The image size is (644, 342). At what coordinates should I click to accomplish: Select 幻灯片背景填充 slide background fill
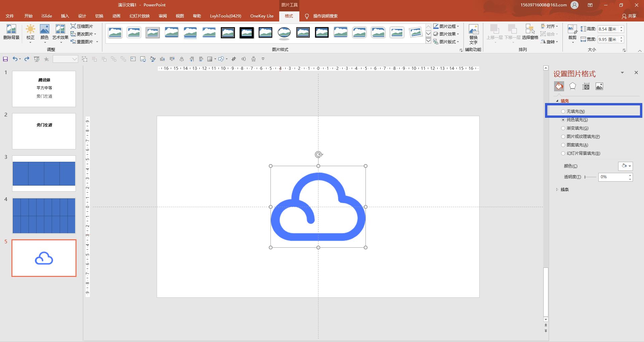click(x=581, y=153)
